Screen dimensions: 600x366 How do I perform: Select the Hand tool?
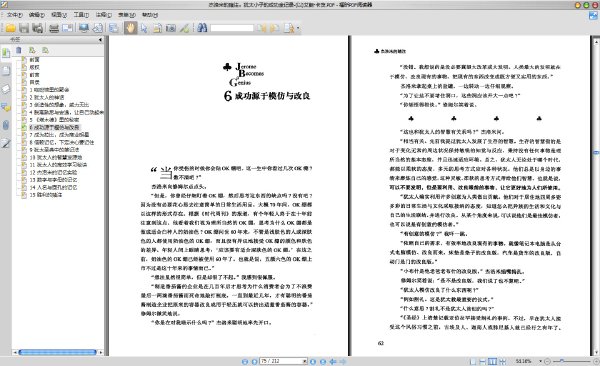(x=130, y=28)
